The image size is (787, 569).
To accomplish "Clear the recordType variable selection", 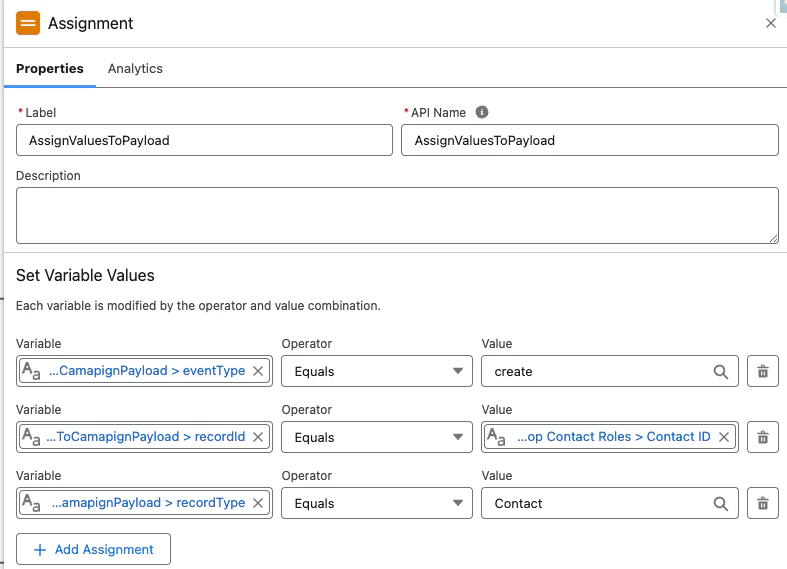I will pos(258,503).
